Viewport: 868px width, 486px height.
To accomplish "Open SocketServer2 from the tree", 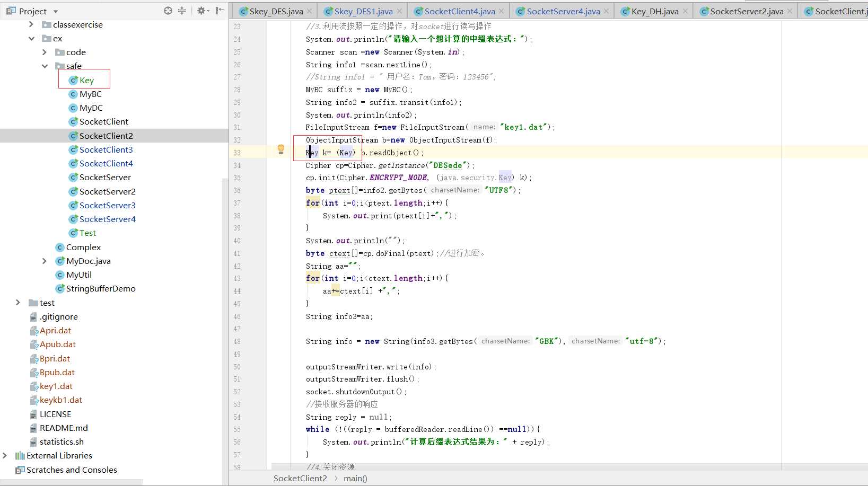I will [x=107, y=191].
